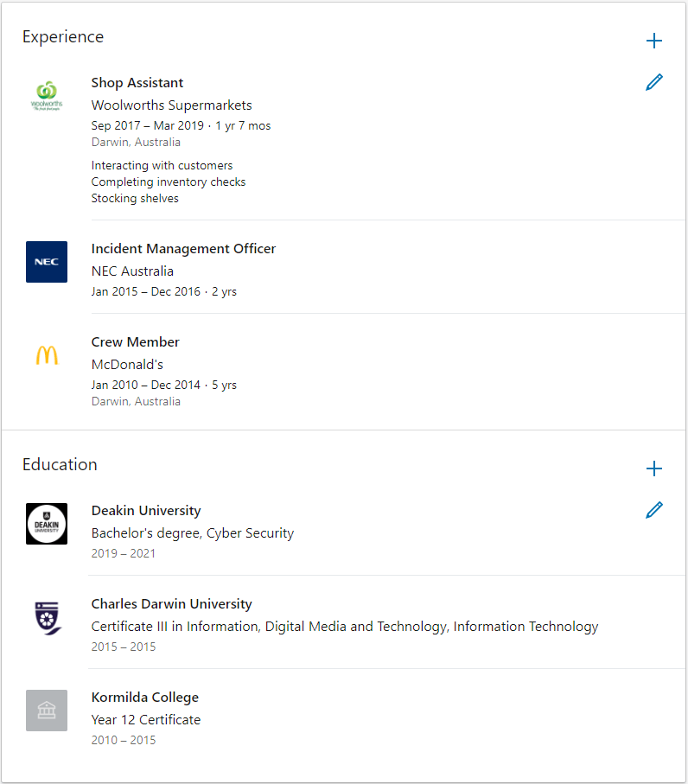Open the Deakin University logo
Image resolution: width=688 pixels, height=784 pixels.
click(x=47, y=524)
